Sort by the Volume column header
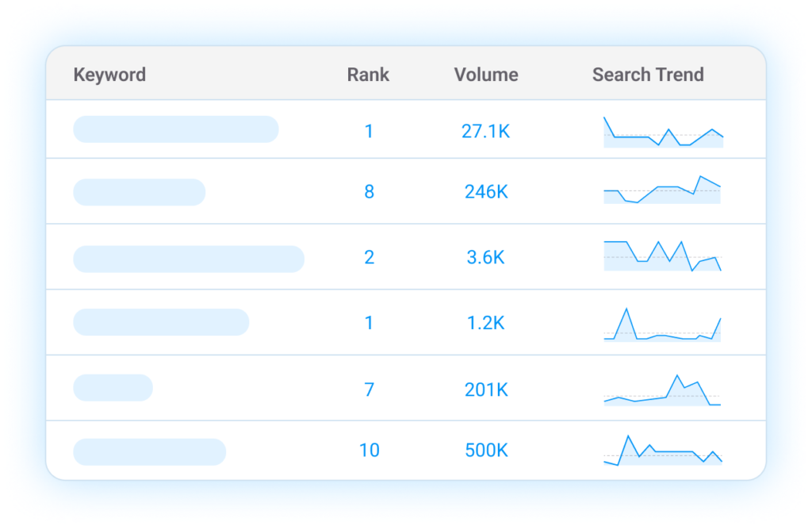The width and height of the screenshot is (812, 526). [x=486, y=75]
